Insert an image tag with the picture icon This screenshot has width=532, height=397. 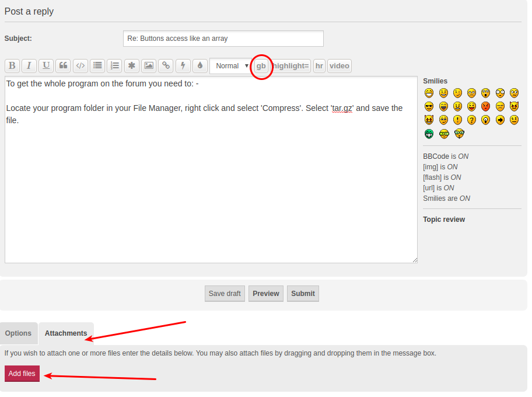coord(149,65)
